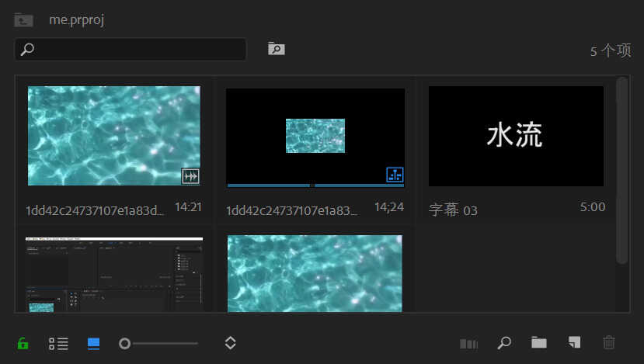Screen dimensions: 644x364
Task: Click the thumbnail scrub bar under the sequence
Action: pyautogui.click(x=315, y=185)
